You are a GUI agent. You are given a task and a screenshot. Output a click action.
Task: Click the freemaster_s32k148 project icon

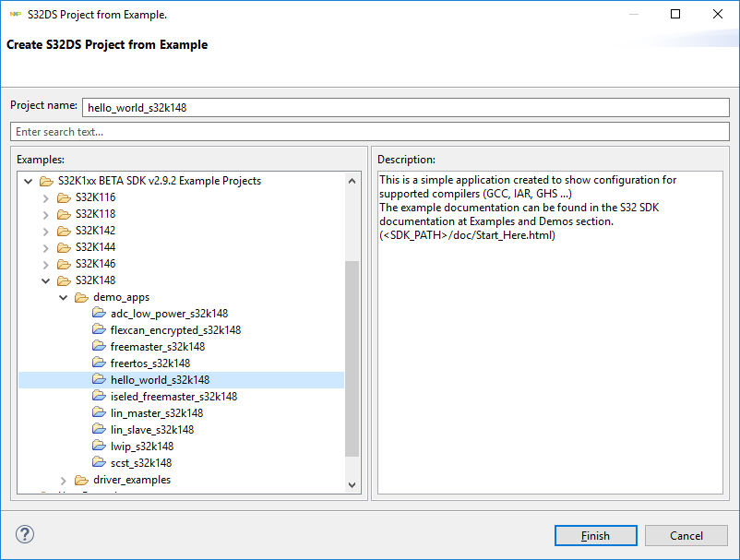pyautogui.click(x=99, y=346)
